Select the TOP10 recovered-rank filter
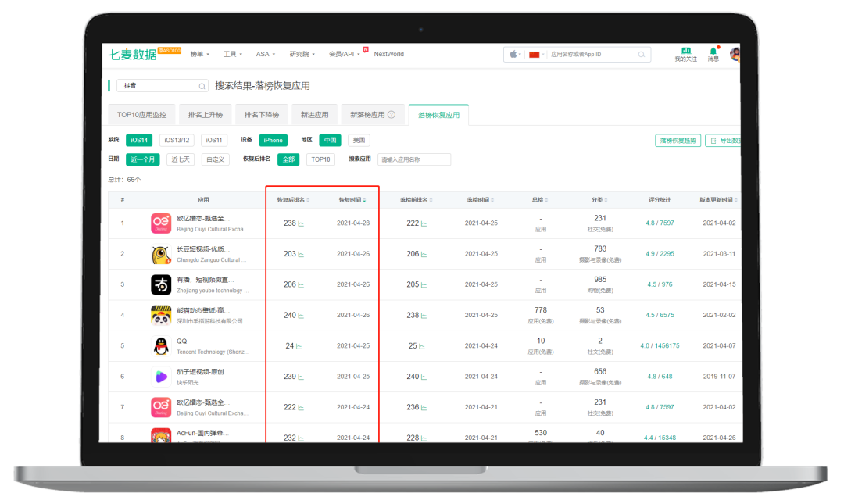 click(x=321, y=159)
